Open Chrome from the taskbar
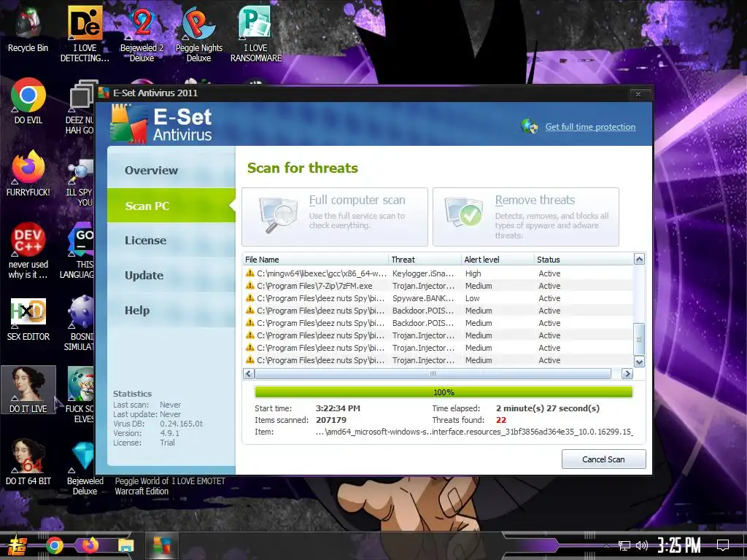 (55, 545)
